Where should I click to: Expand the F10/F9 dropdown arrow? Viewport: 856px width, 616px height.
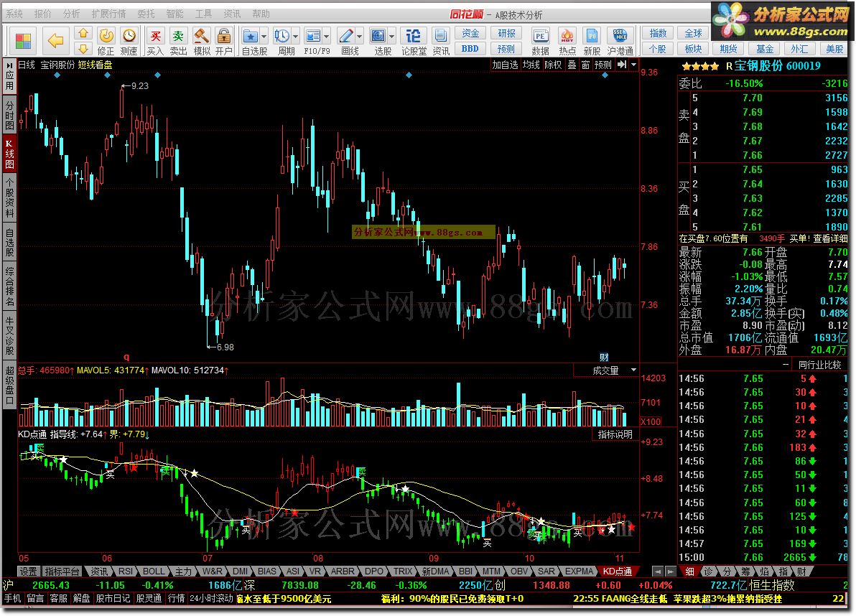pos(327,37)
